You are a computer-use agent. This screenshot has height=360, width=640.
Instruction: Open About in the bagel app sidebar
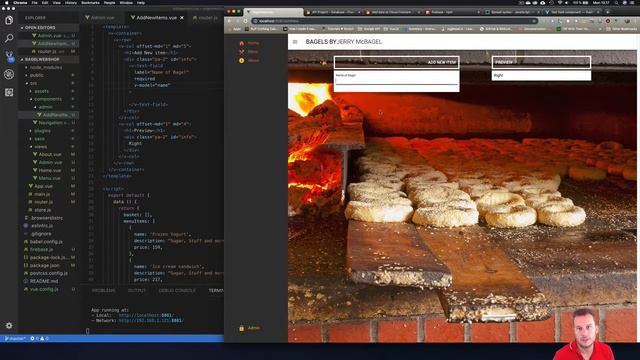[x=249, y=60]
